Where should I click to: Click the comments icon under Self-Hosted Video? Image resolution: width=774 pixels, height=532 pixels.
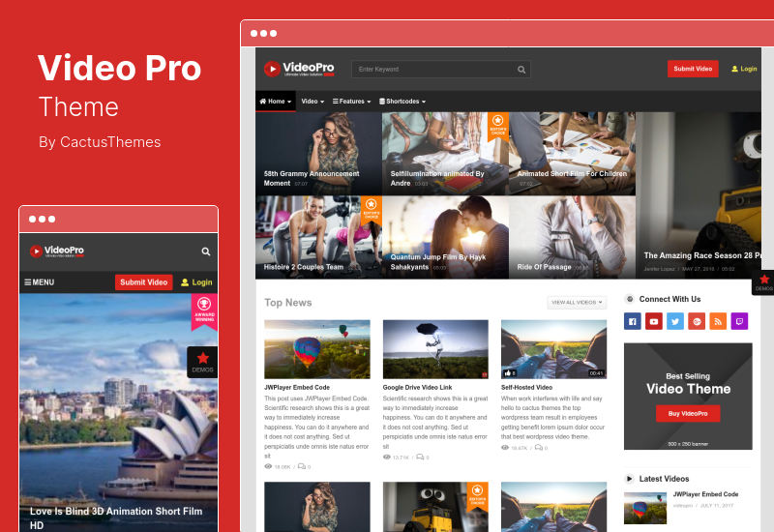(x=539, y=448)
